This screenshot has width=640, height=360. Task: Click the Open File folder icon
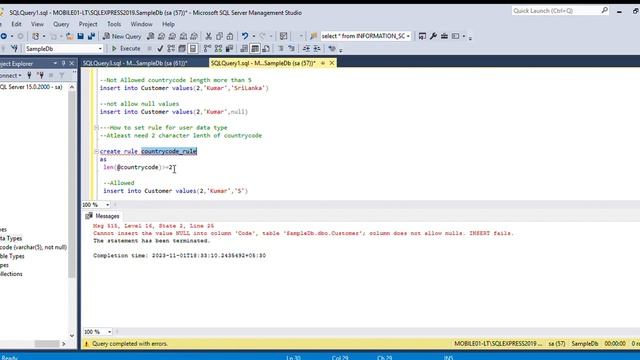click(x=69, y=36)
